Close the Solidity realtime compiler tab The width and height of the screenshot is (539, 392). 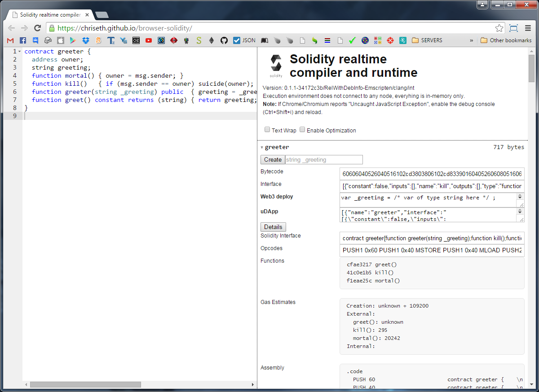[x=87, y=15]
